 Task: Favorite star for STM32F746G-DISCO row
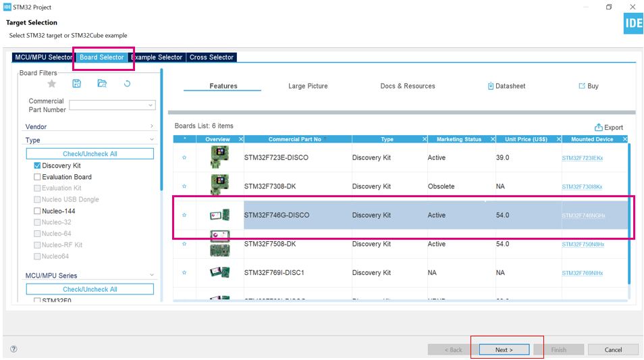[x=184, y=215]
